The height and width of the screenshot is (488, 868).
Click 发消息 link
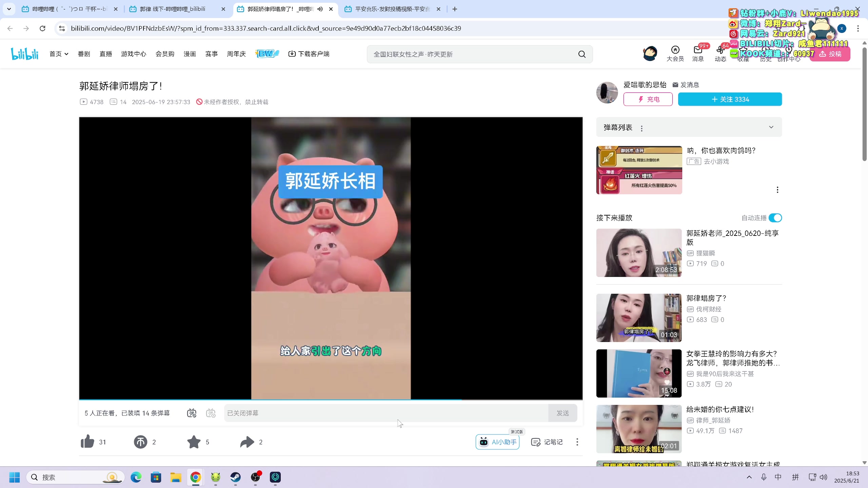[x=686, y=85]
